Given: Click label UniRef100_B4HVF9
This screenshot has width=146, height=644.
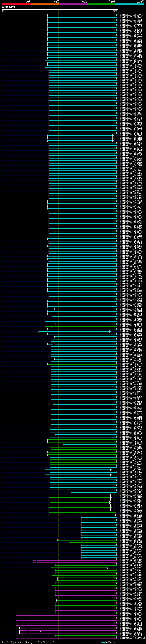Looking at the screenshot, I should pyautogui.click(x=131, y=173).
